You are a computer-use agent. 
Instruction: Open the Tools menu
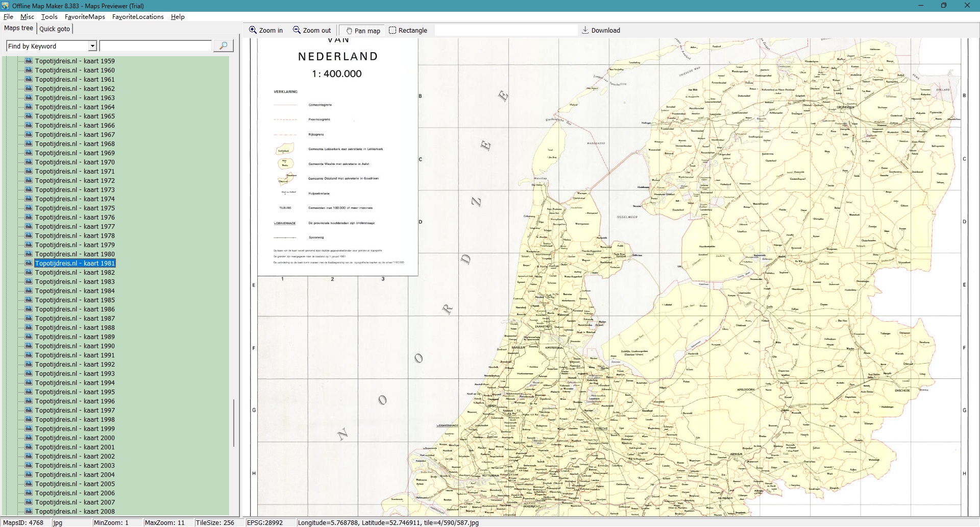tap(49, 17)
